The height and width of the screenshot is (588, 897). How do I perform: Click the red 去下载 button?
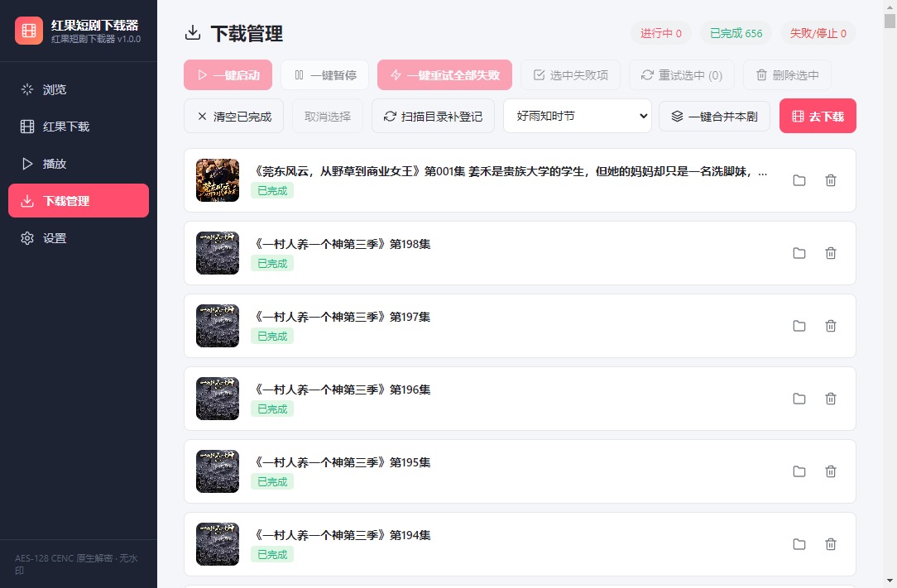818,116
